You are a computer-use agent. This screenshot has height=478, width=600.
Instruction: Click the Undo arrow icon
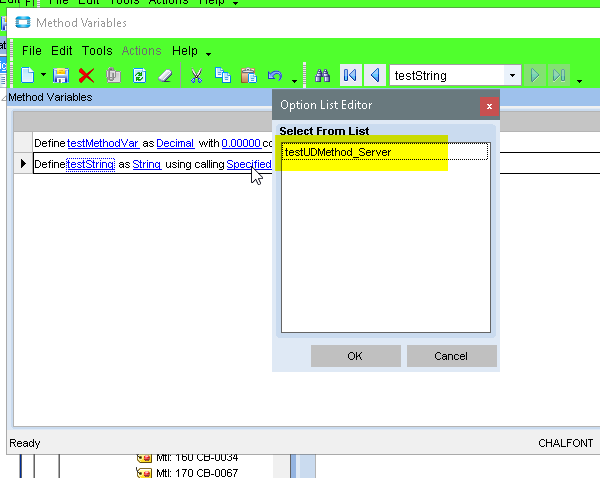click(275, 75)
